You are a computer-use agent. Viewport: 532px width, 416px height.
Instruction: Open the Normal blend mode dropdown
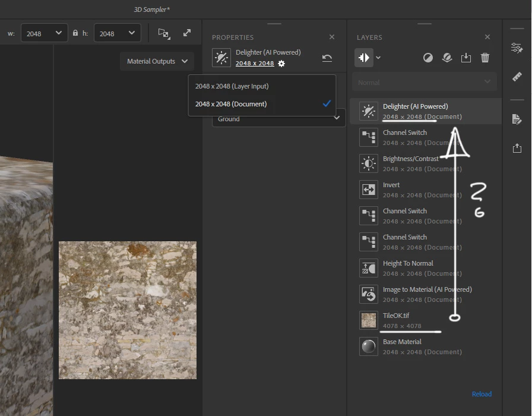pyautogui.click(x=425, y=82)
